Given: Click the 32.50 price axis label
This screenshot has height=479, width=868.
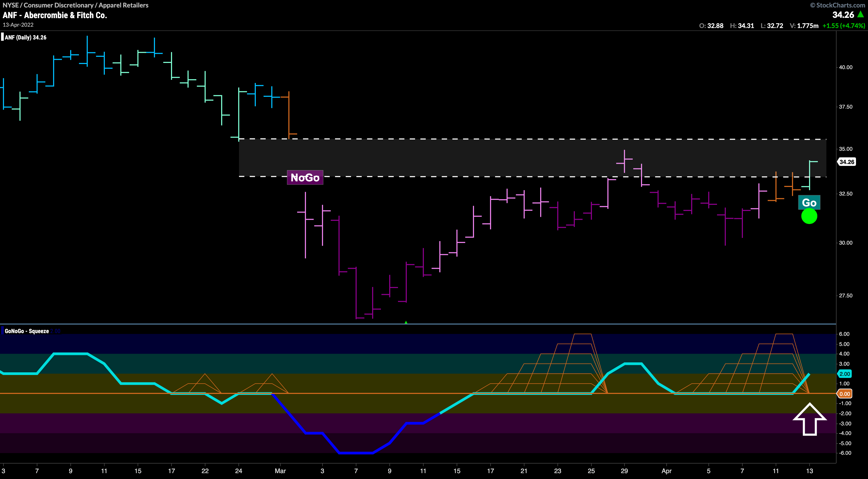Looking at the screenshot, I should (x=845, y=194).
